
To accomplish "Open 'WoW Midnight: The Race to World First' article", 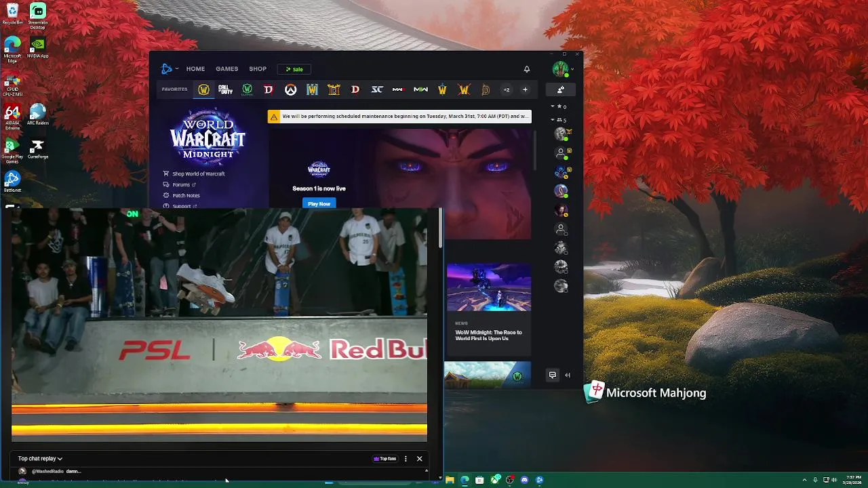I will tap(488, 335).
